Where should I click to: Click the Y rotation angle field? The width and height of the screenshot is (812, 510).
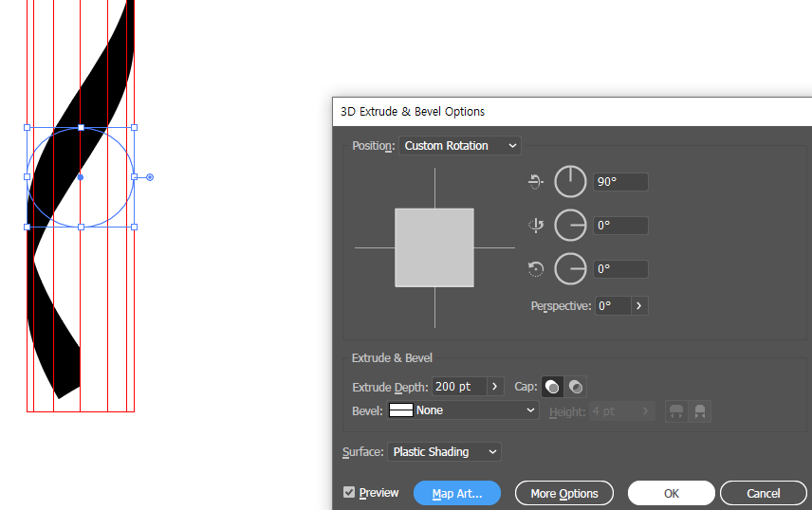(x=620, y=226)
